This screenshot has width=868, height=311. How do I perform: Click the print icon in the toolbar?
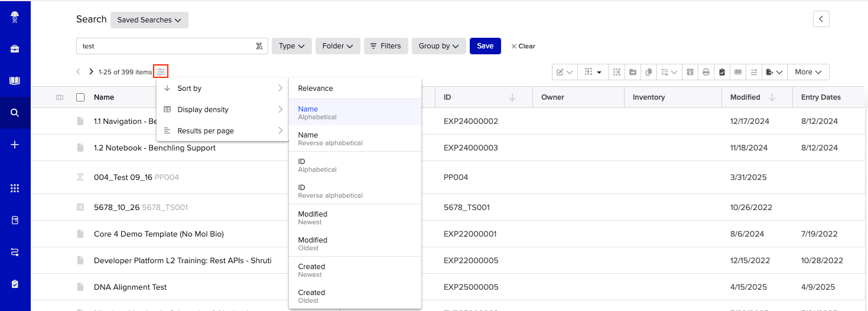pyautogui.click(x=706, y=72)
